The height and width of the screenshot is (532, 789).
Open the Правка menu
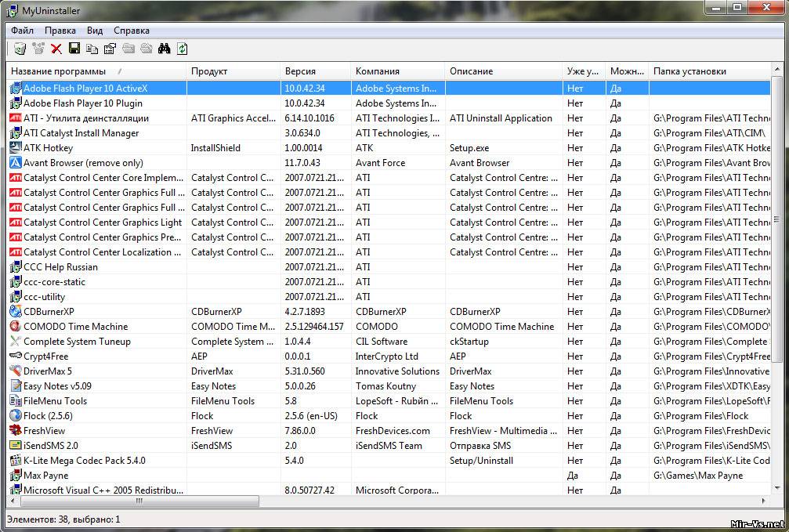[x=60, y=31]
